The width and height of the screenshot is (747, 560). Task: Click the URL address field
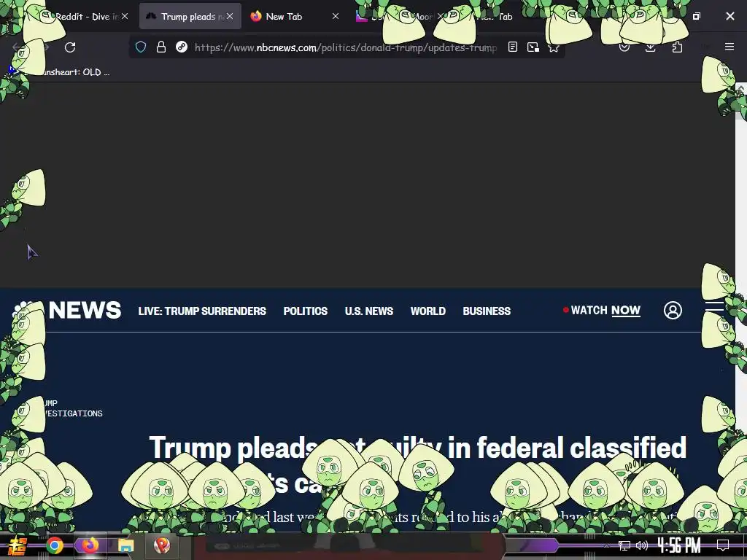click(x=345, y=47)
